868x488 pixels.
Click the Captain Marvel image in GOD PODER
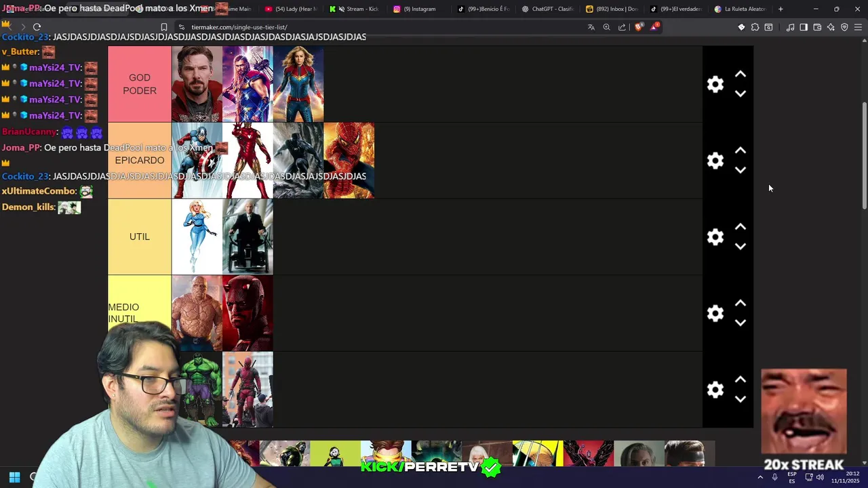pos(298,84)
